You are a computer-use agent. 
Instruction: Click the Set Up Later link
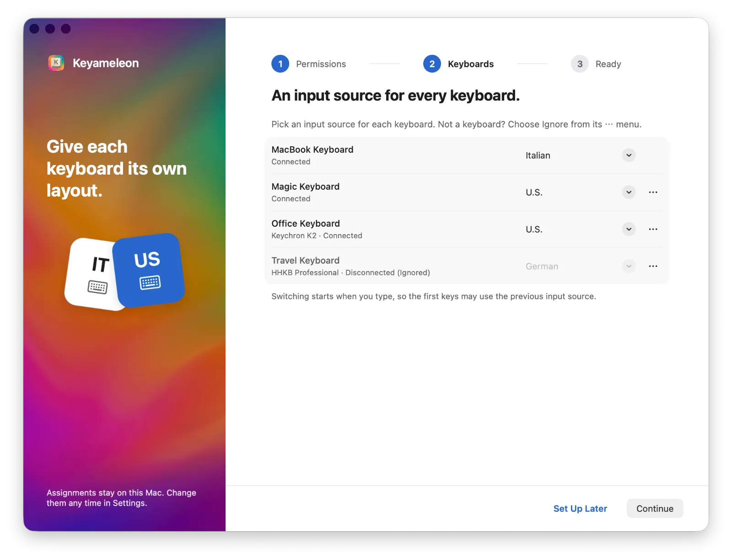point(580,508)
